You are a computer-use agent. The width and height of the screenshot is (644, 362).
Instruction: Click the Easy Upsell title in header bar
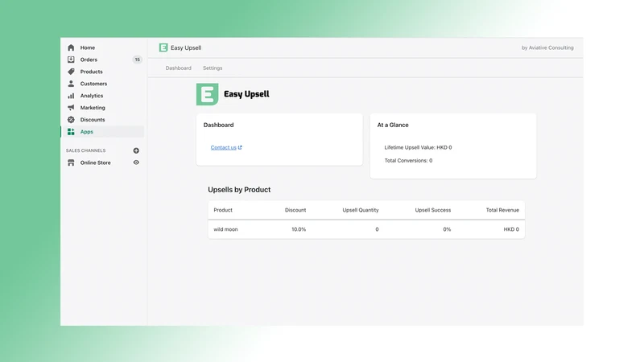(x=186, y=47)
